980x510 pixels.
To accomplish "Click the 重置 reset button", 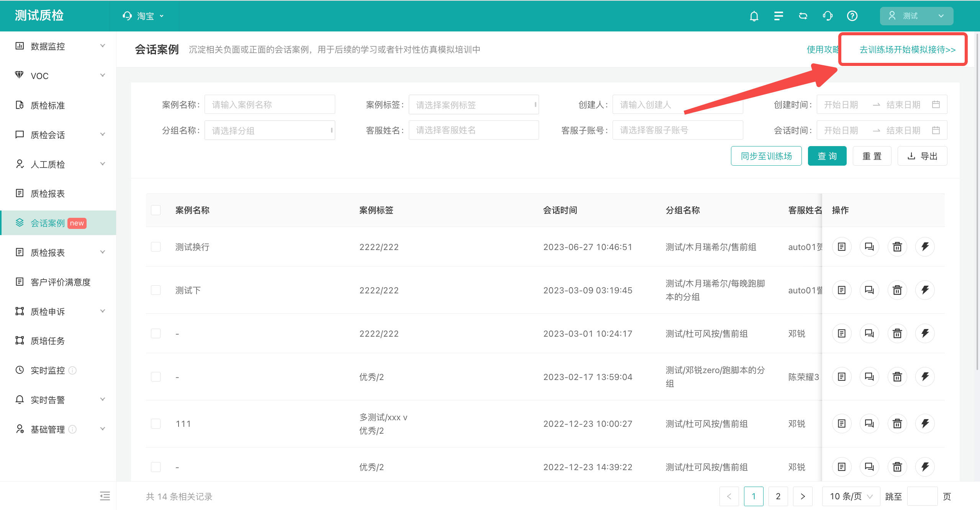I will (x=872, y=156).
